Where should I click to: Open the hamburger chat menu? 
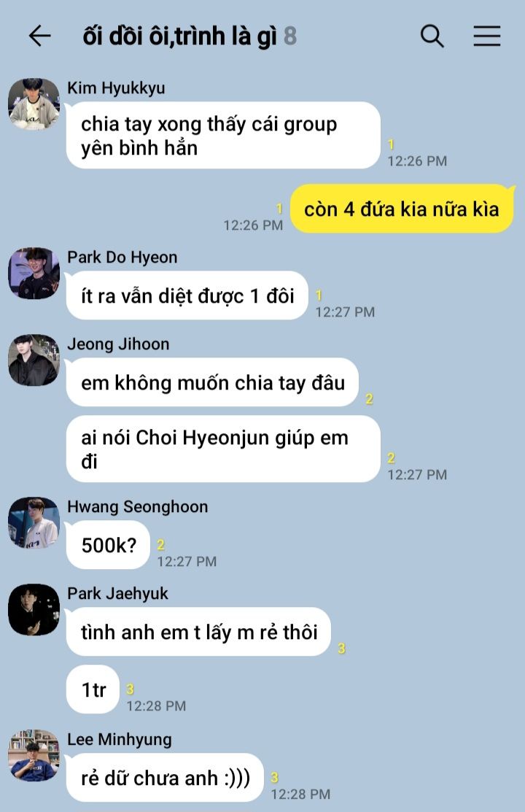486,36
